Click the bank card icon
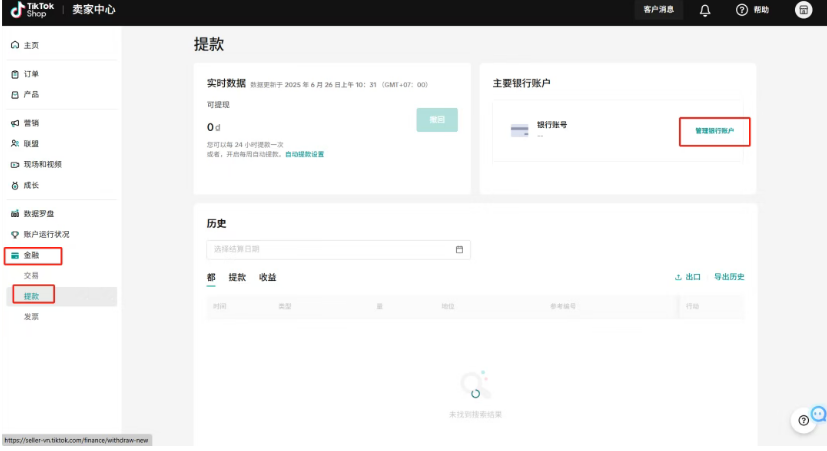Viewport: 827px width, 451px height. (x=520, y=130)
